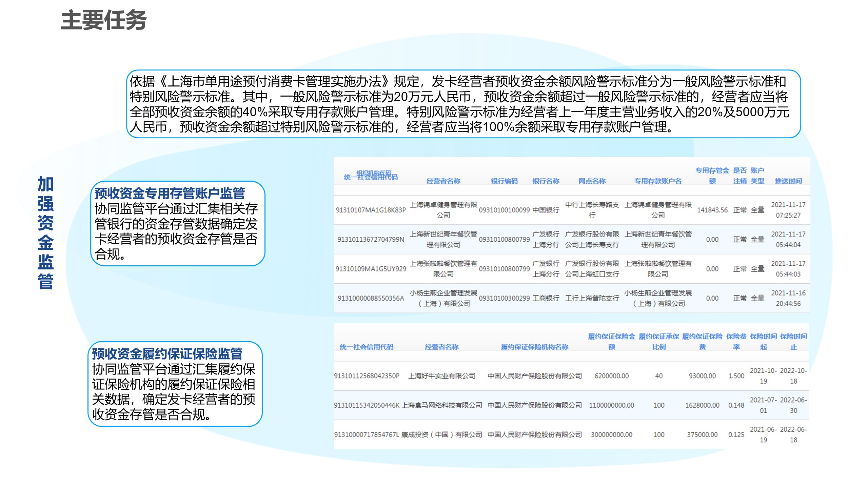868x488 pixels.
Task: Click the 预收资金专用存管账户监管 heading
Action: point(170,193)
